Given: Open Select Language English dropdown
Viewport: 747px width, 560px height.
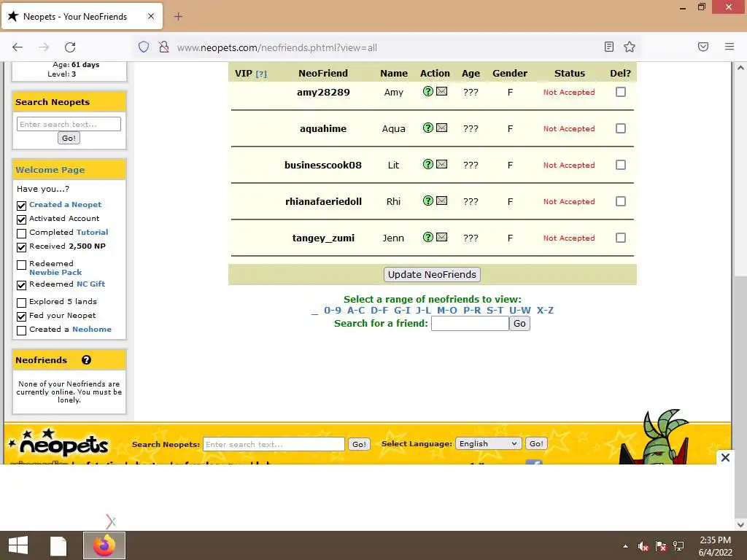Looking at the screenshot, I should click(488, 443).
